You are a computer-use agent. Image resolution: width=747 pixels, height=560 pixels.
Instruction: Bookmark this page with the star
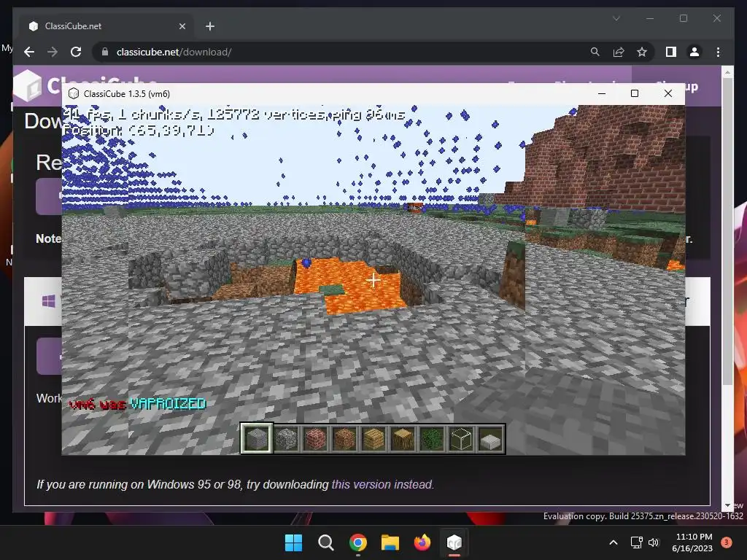(x=642, y=52)
